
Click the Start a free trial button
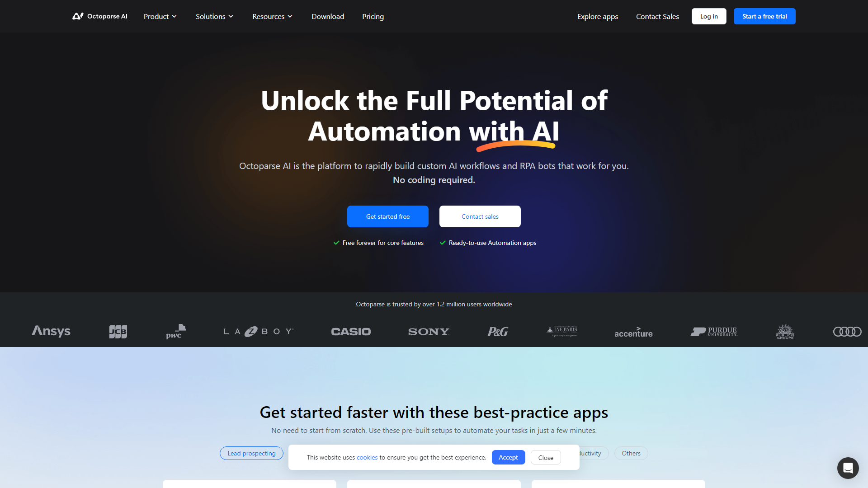tap(764, 16)
